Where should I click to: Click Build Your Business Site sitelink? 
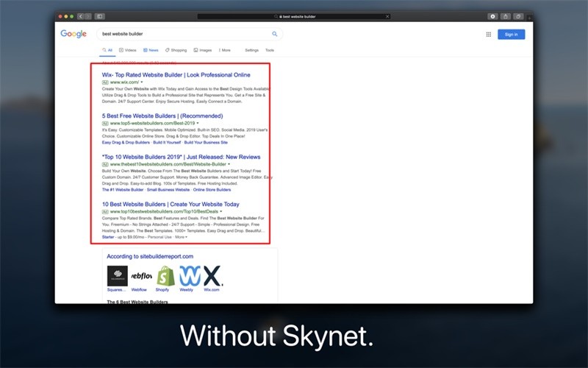[206, 142]
